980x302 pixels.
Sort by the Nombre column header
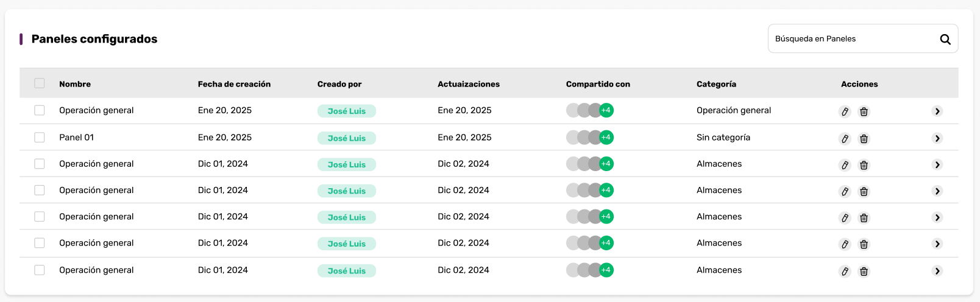click(x=75, y=84)
